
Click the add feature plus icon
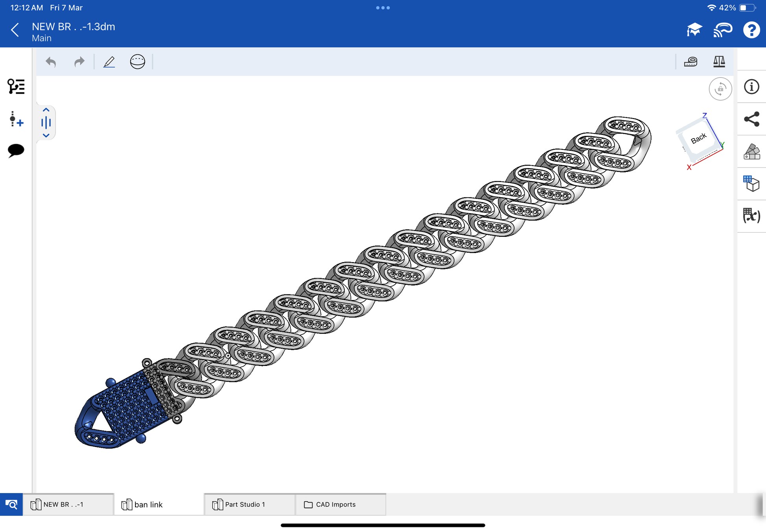pyautogui.click(x=16, y=119)
